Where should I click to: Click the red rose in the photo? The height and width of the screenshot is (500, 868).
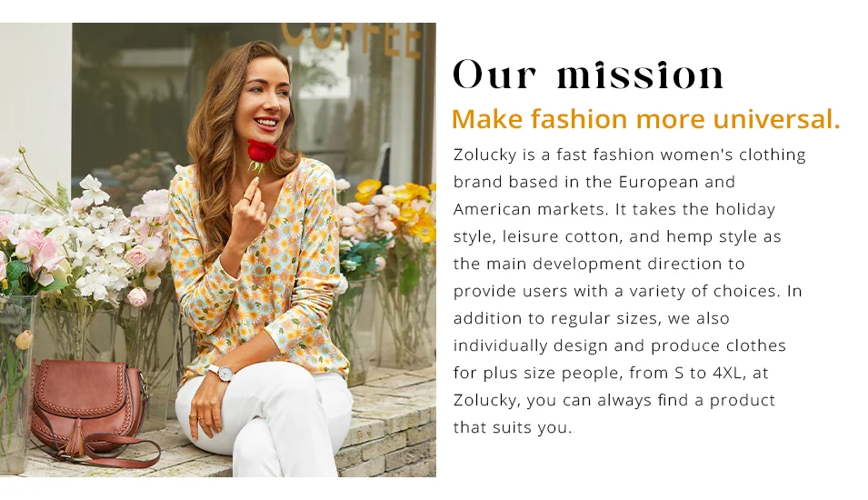click(261, 152)
